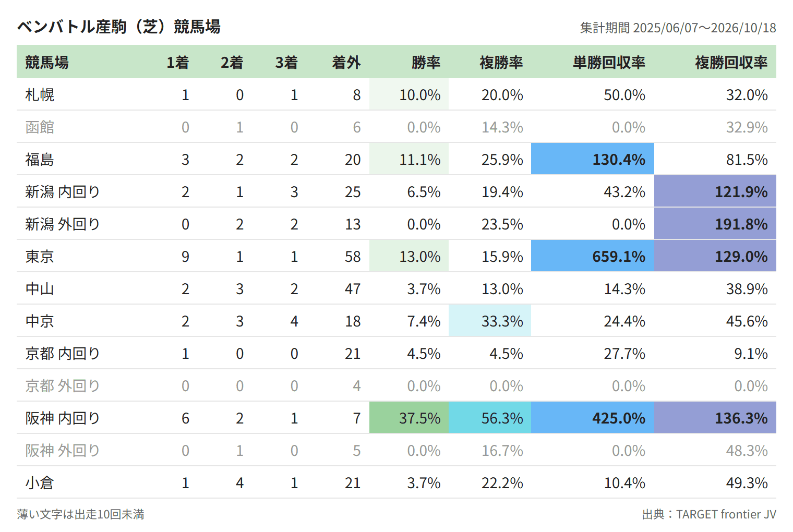The image size is (793, 532).
Task: Click the 出典 TARGET frontier JV text
Action: [x=709, y=514]
